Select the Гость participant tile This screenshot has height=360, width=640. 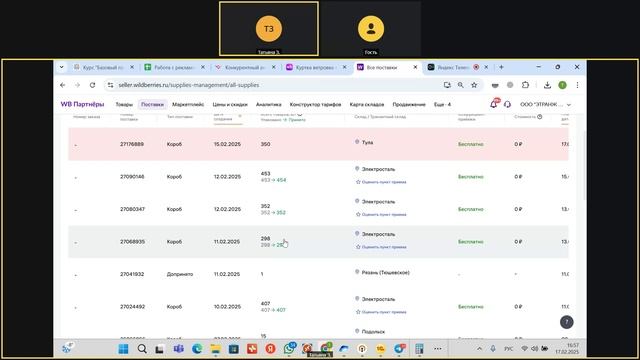371,29
